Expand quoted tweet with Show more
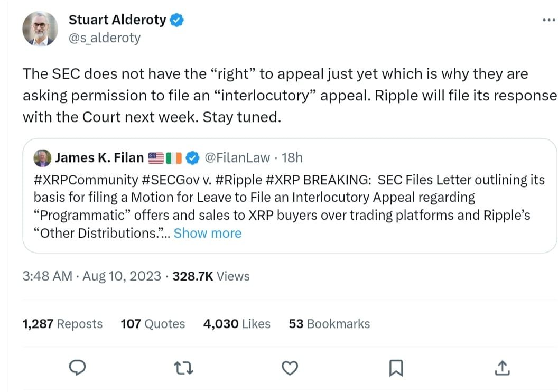 [x=207, y=233]
